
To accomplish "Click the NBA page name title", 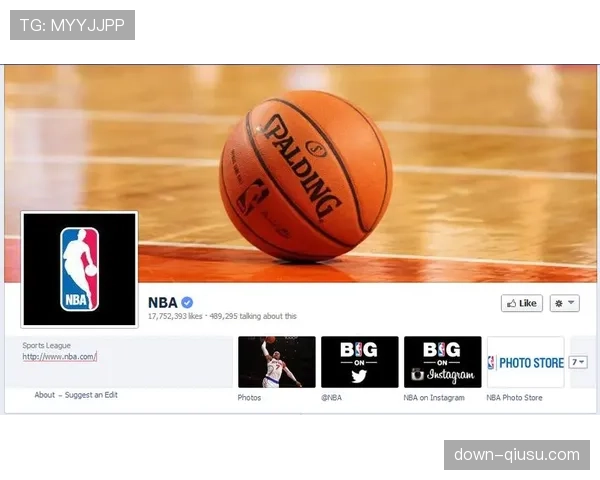I will [x=163, y=303].
